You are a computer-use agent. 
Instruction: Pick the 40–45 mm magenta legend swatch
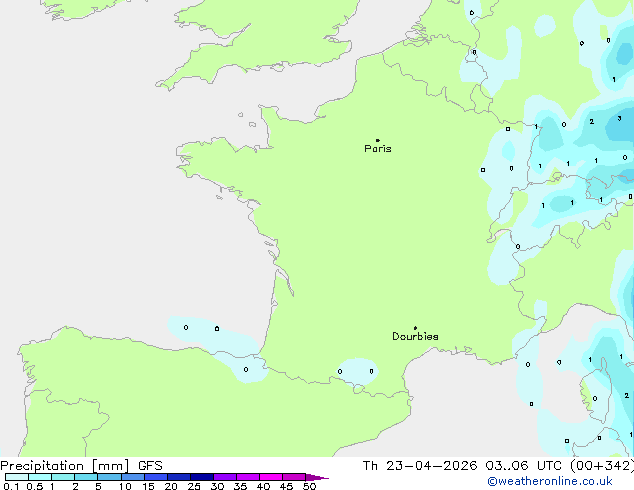coord(271,477)
